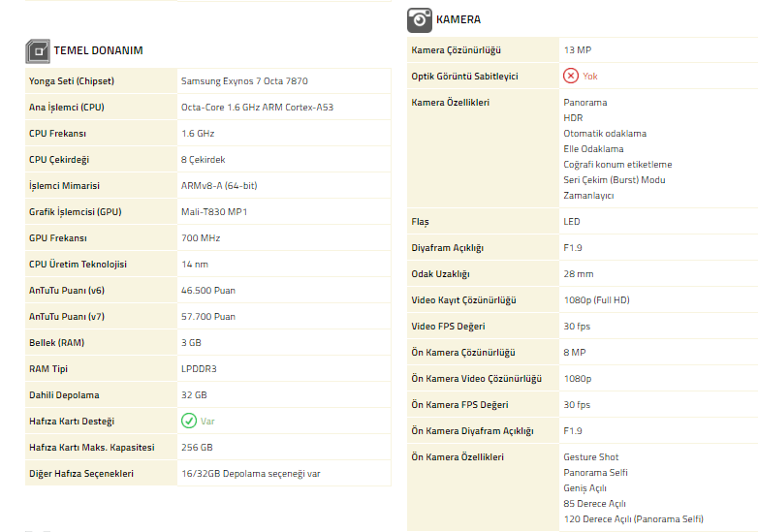Click the 8 Çekirdek value
Screen dimensions: 758x532
[x=203, y=160]
